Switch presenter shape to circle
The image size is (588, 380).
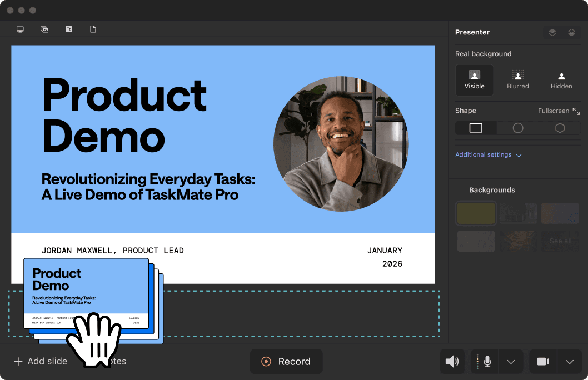(517, 128)
